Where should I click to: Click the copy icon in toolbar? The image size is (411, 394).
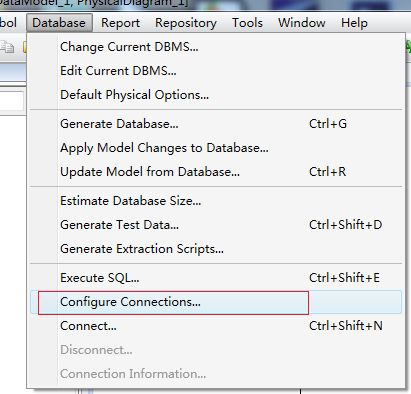coord(7,47)
